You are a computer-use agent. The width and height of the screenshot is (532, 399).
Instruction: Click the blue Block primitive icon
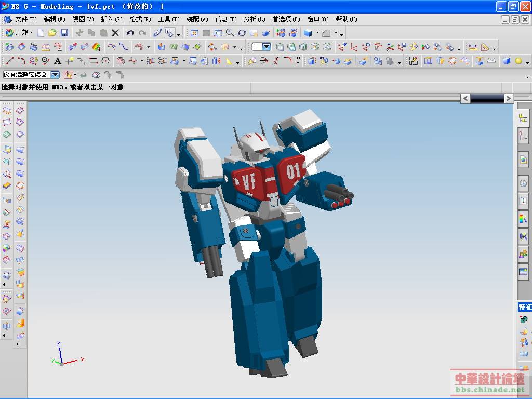[506, 61]
